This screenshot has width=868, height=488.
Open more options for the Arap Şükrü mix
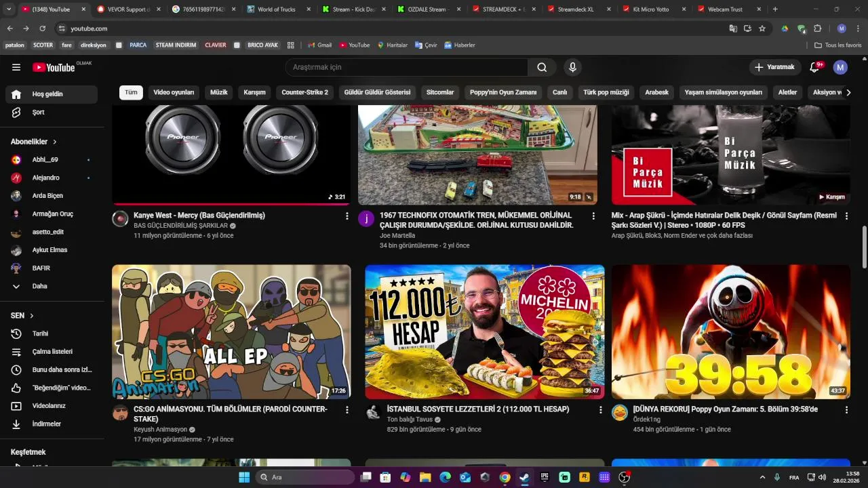coord(846,216)
